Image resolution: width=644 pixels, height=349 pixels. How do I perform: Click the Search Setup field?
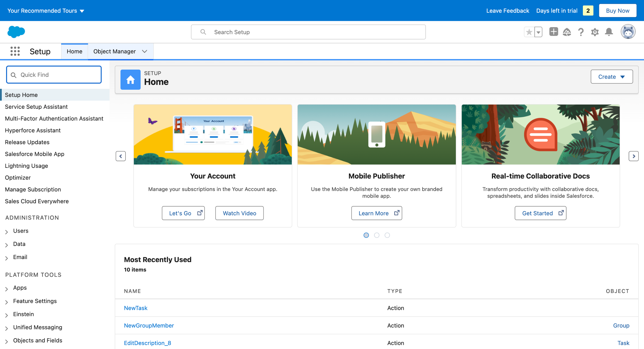(308, 32)
